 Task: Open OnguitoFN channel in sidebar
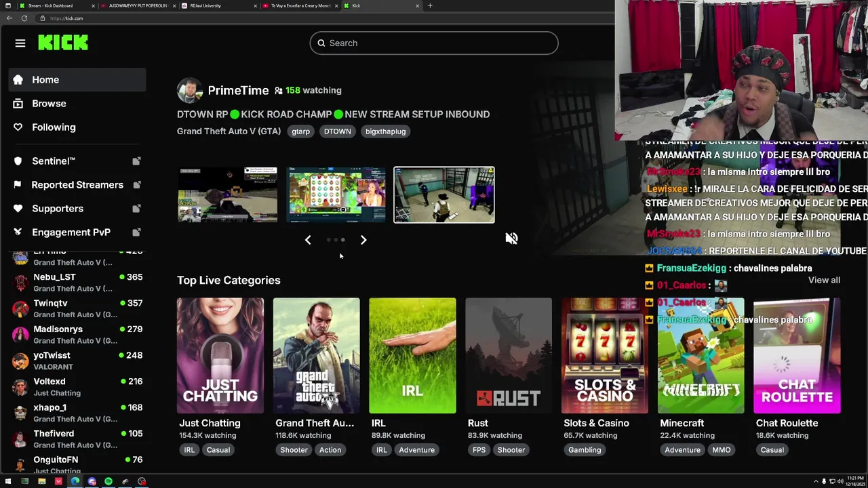click(77, 464)
